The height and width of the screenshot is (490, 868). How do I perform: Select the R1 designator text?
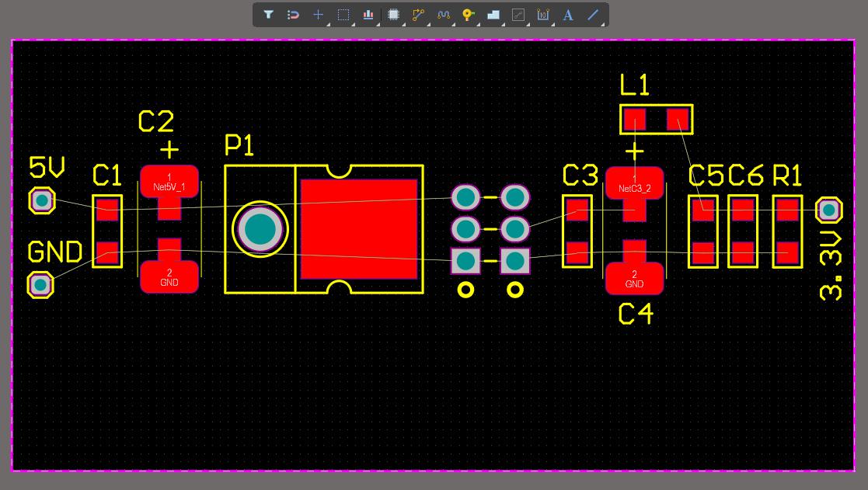point(787,175)
